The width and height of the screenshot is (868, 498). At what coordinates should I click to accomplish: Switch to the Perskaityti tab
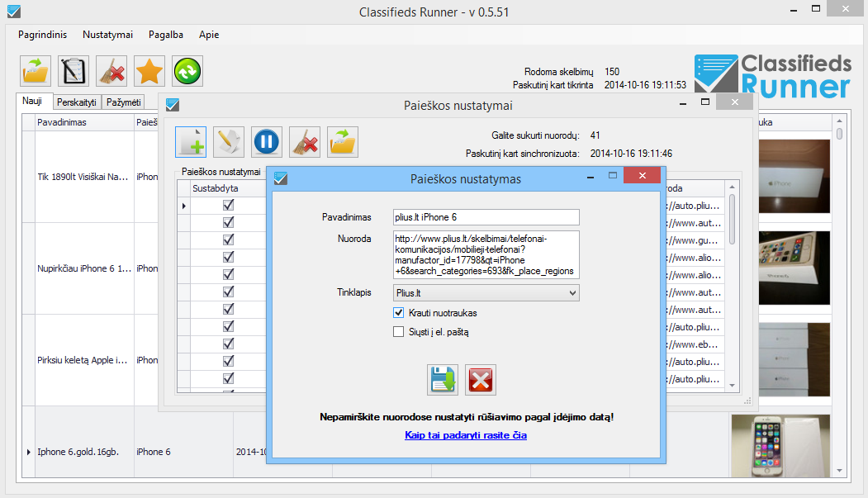[76, 102]
